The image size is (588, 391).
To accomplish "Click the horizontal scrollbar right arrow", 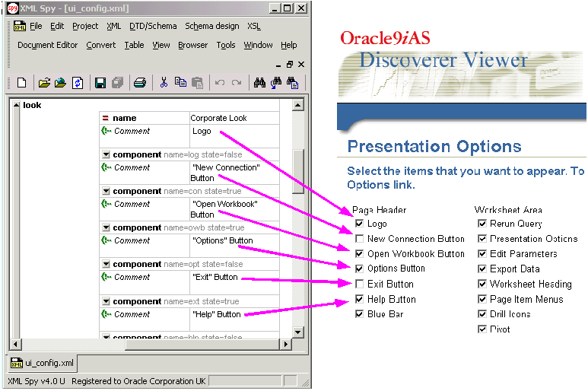I will click(x=286, y=344).
